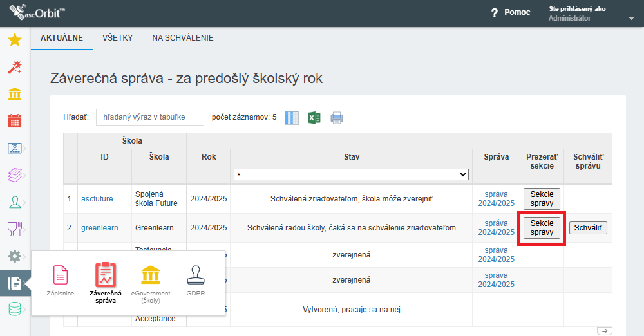Click the yellow star favorites icon
644x336 pixels.
coord(15,40)
